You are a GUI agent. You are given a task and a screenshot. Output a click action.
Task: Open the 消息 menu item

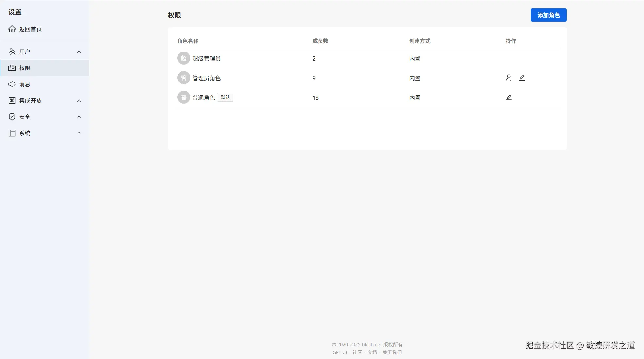pyautogui.click(x=25, y=84)
